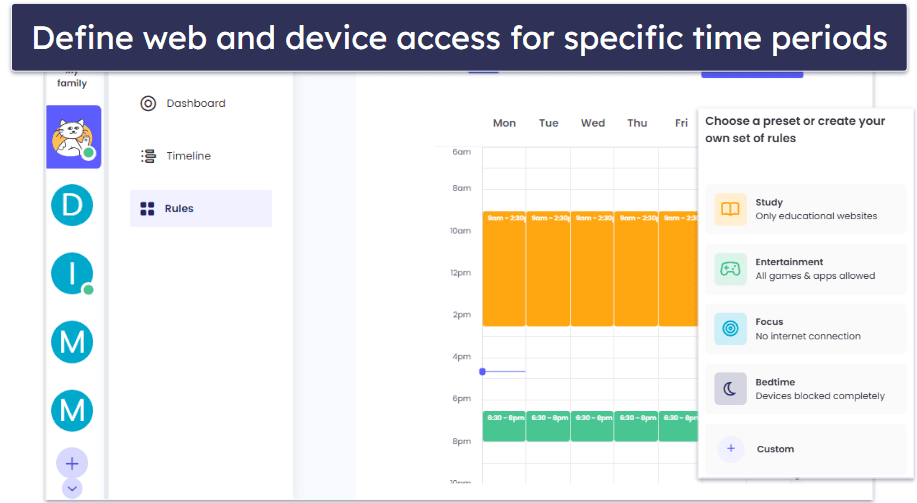
Task: Click the Dashboard target icon
Action: click(x=148, y=104)
